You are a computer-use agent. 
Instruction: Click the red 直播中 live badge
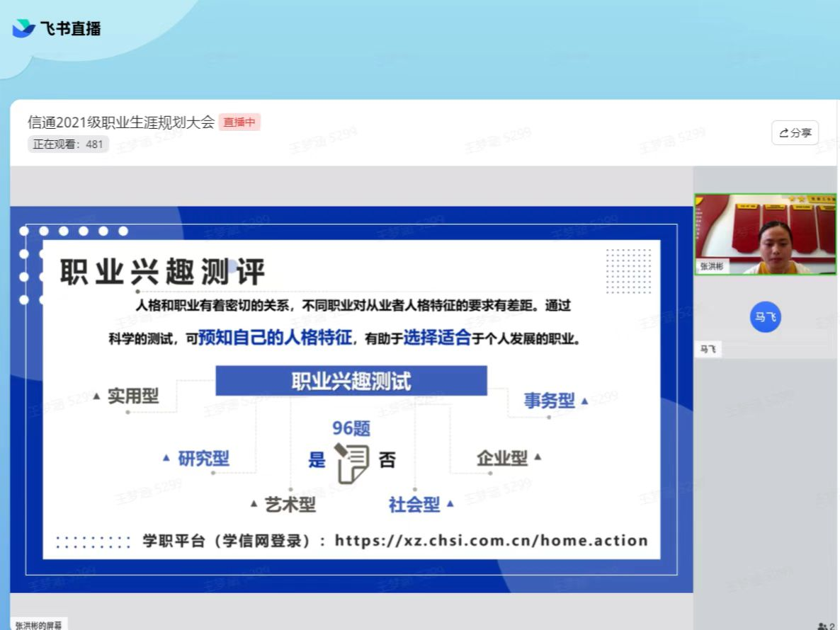pos(239,122)
